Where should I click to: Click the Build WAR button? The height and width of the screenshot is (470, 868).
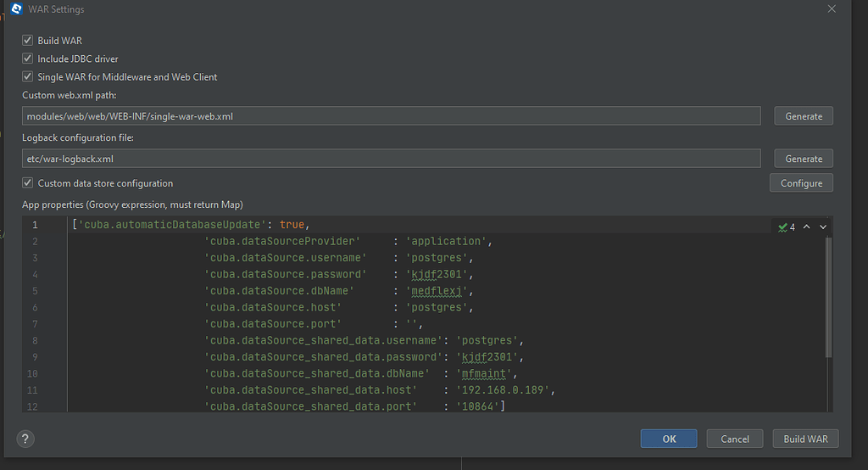pos(805,439)
